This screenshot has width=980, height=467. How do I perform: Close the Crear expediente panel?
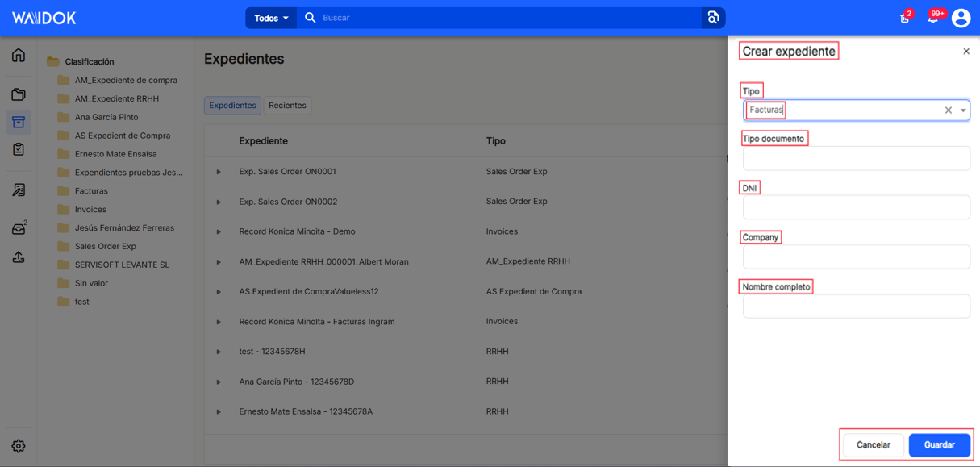tap(966, 52)
